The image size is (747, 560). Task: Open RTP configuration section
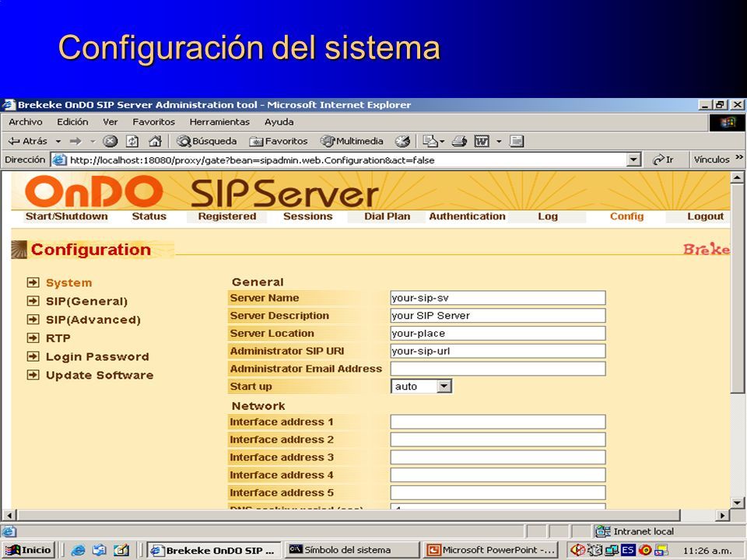click(x=58, y=338)
